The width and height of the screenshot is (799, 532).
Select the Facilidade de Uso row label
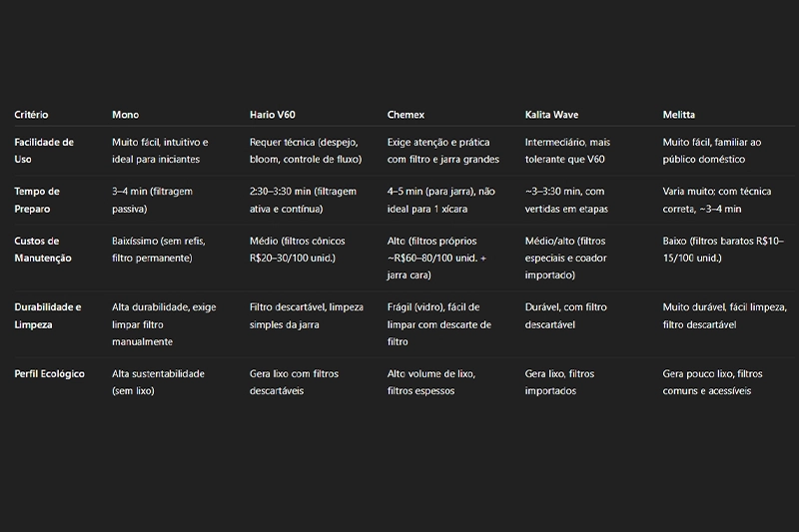pyautogui.click(x=44, y=151)
